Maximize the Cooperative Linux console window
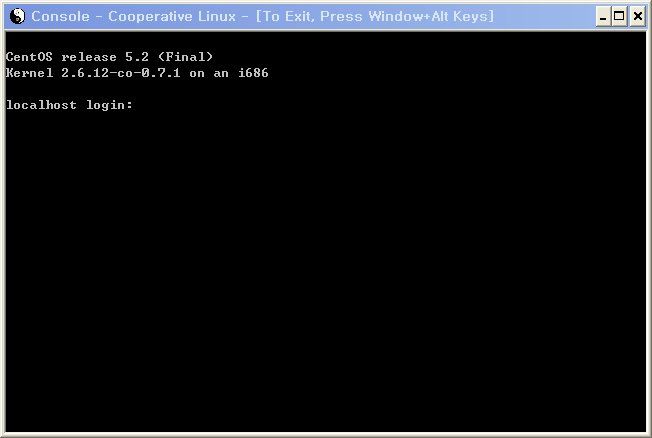652x438 pixels. coord(619,17)
